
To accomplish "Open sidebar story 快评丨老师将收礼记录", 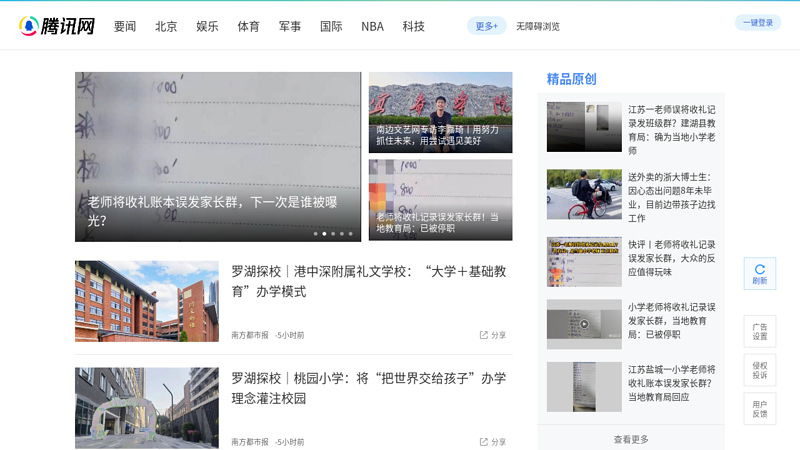I will coord(671,258).
